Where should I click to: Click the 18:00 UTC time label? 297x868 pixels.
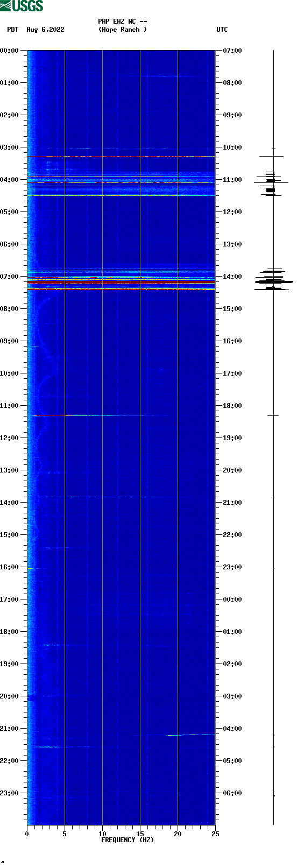point(232,405)
